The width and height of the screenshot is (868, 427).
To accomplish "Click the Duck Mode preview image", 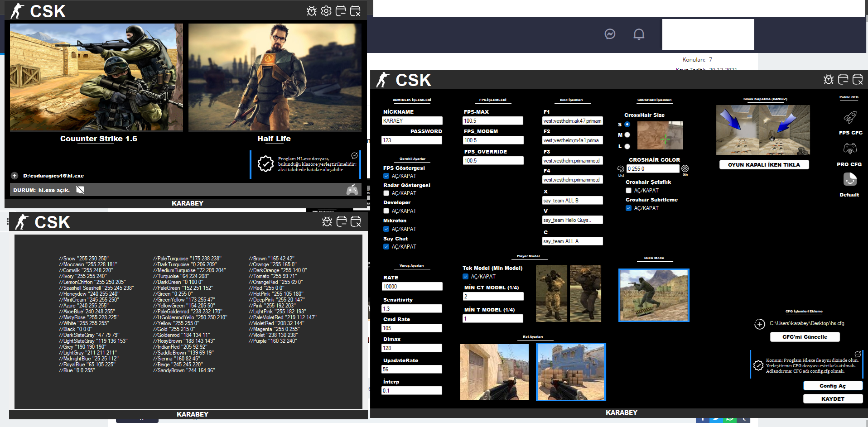I will [x=654, y=295].
